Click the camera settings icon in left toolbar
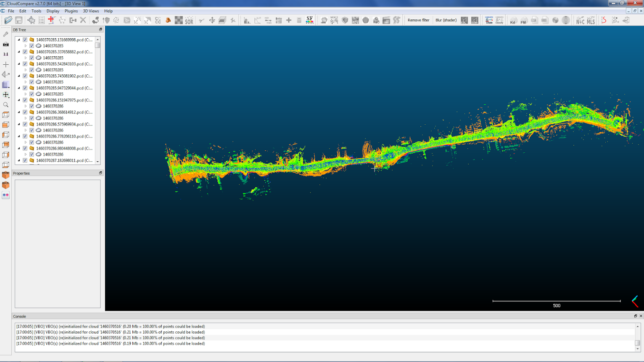This screenshot has height=362, width=644. click(x=5, y=44)
